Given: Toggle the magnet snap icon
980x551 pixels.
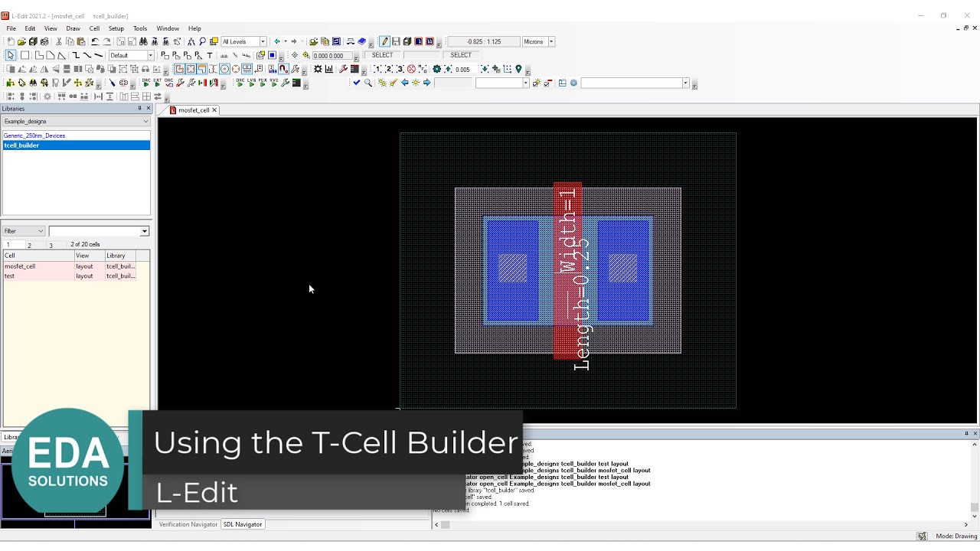Looking at the screenshot, I should coord(283,69).
